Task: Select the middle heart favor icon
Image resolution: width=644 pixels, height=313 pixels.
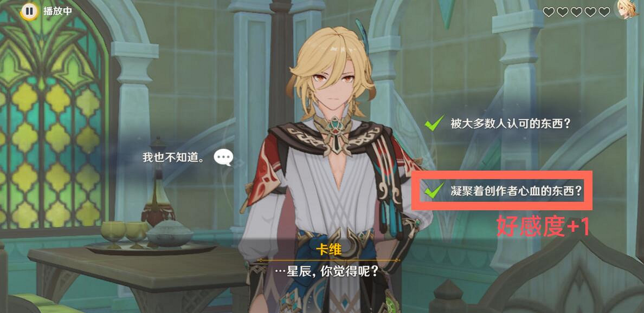Action: 576,12
